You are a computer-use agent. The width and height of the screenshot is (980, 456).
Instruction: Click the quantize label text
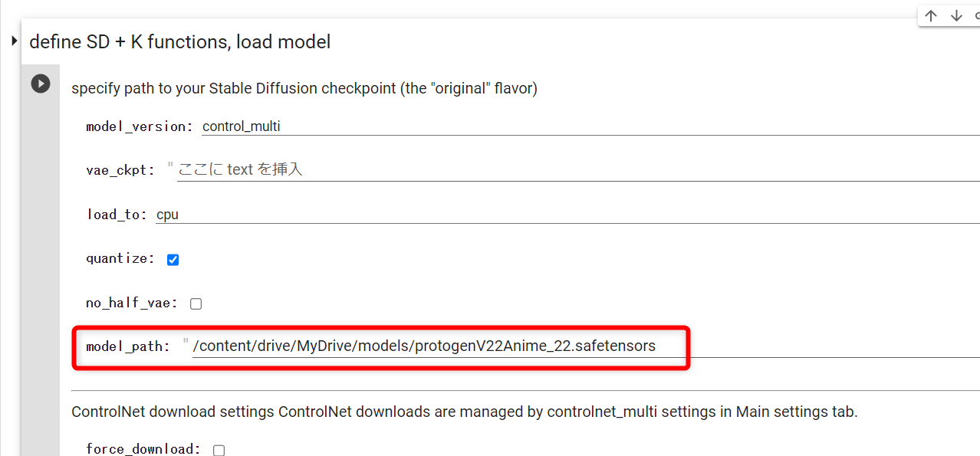pos(120,259)
